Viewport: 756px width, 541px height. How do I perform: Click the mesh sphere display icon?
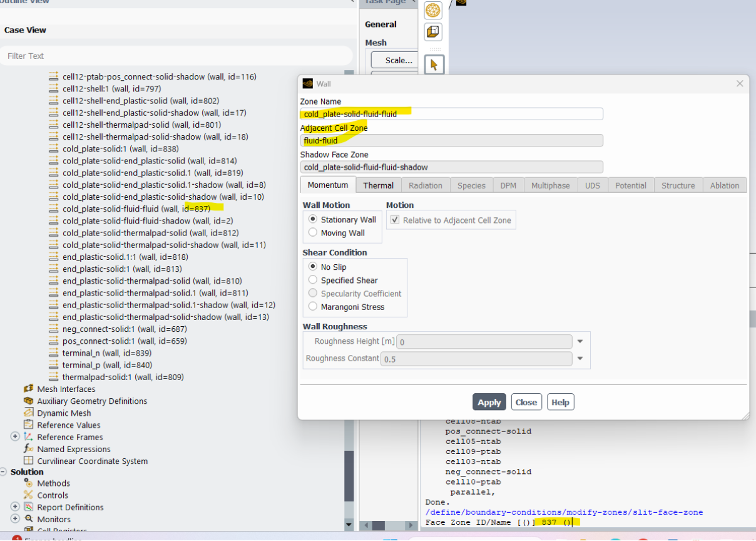tap(432, 10)
